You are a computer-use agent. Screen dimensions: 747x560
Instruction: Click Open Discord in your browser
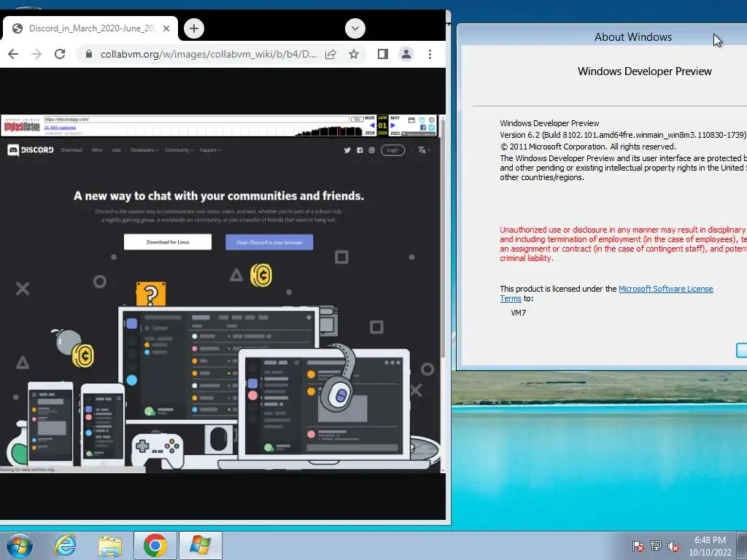(x=269, y=242)
